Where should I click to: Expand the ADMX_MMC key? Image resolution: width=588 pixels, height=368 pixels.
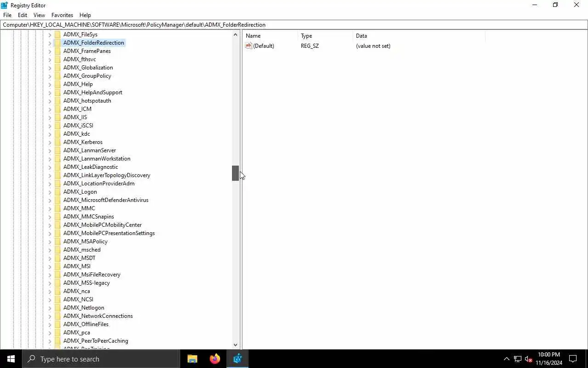50,208
